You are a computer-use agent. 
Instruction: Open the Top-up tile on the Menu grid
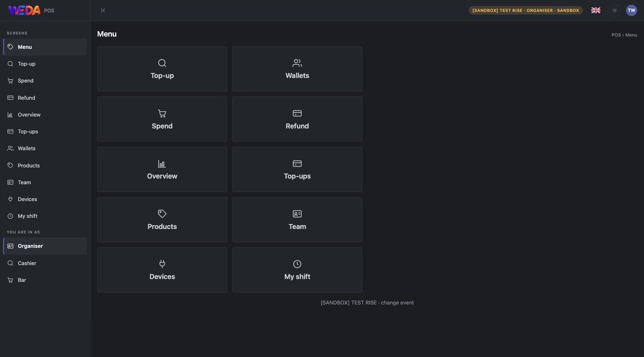(x=162, y=69)
